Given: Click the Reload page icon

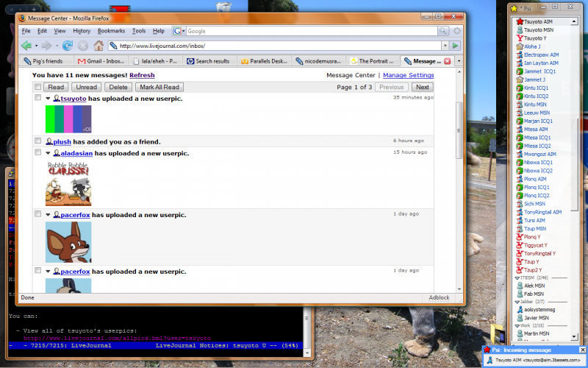Looking at the screenshot, I should (x=67, y=46).
